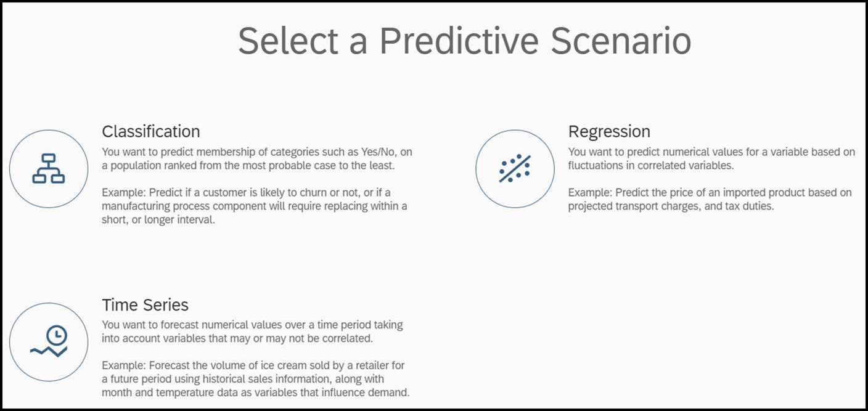The width and height of the screenshot is (868, 411).
Task: Click the month and temperature data line
Action: pos(255,393)
